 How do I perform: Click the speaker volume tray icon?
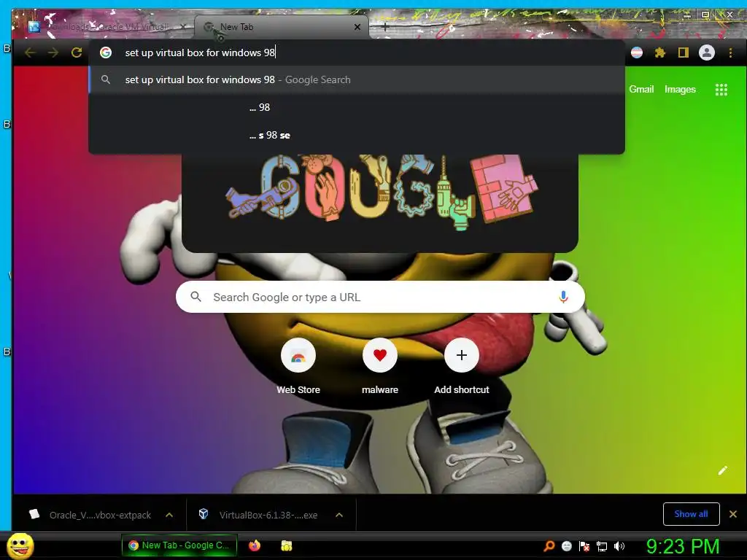[x=619, y=546]
